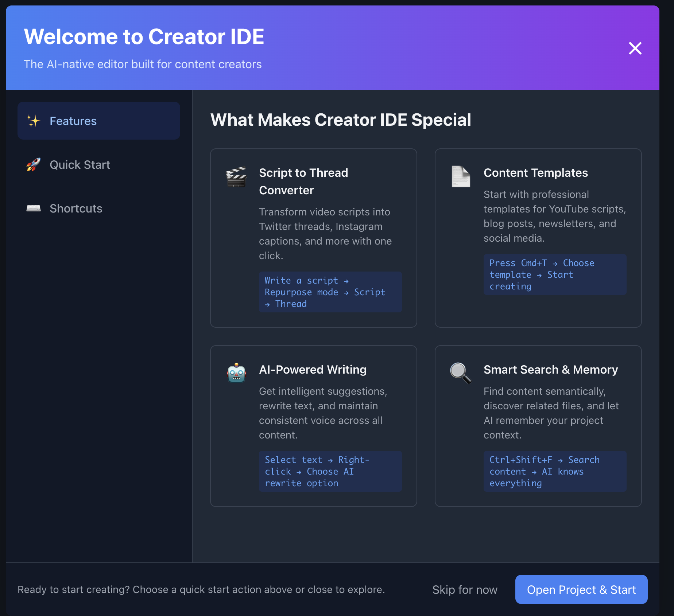Image resolution: width=674 pixels, height=616 pixels.
Task: Click the magnifying glass icon for Smart Search
Action: click(461, 373)
